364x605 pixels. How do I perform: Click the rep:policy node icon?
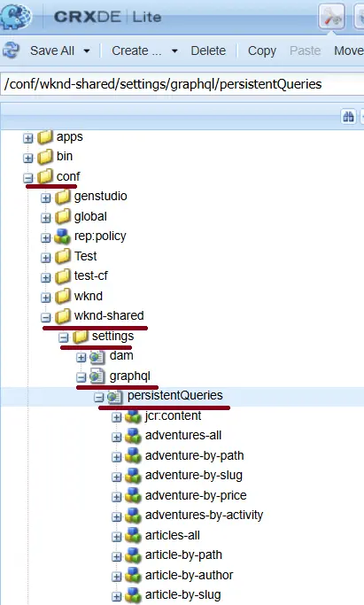point(63,237)
